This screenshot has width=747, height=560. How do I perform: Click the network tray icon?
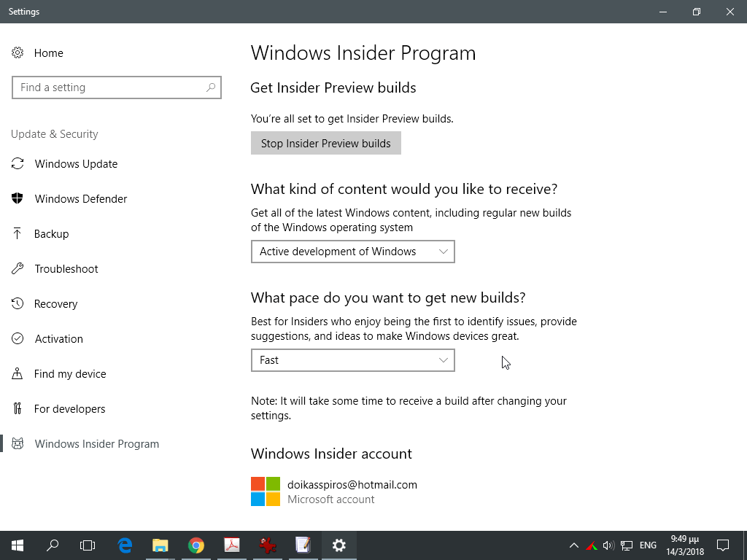627,545
